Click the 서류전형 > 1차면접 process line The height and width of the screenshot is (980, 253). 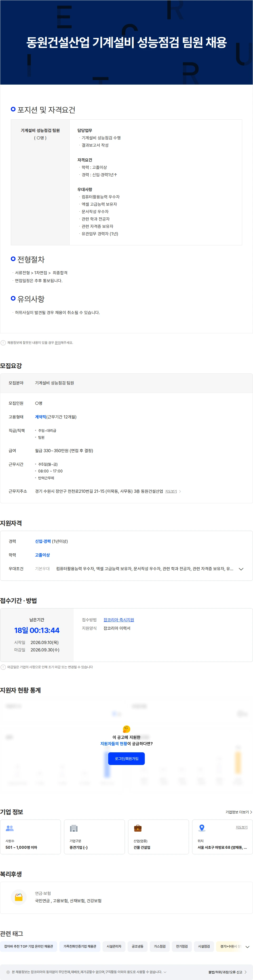[41, 273]
